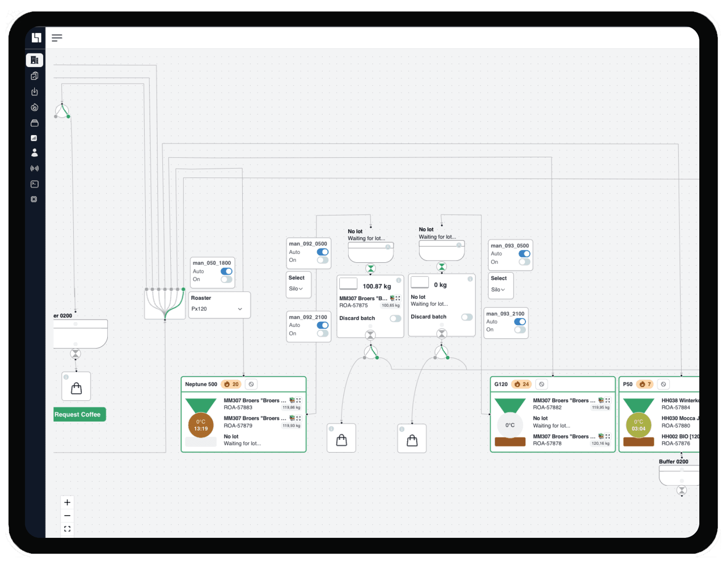The width and height of the screenshot is (728, 563).
Task: Select the plant building icon in sidebar
Action: click(34, 60)
